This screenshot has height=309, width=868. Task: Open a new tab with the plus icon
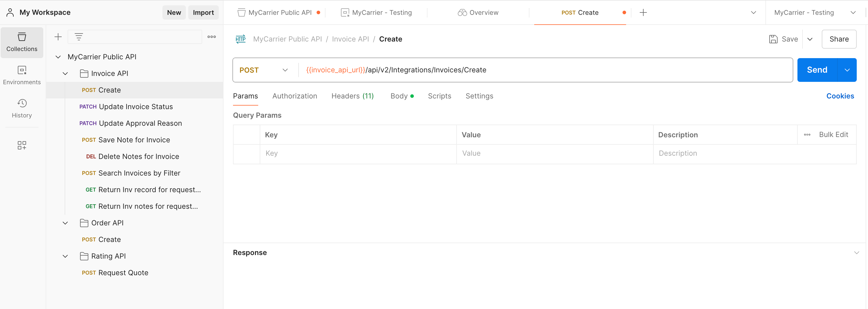(x=643, y=12)
